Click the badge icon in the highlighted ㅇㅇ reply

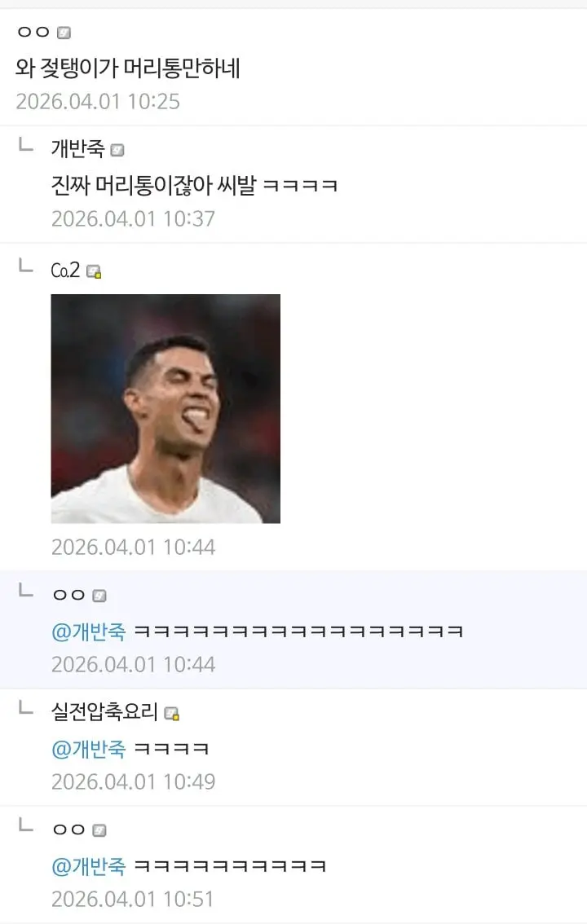(x=99, y=593)
